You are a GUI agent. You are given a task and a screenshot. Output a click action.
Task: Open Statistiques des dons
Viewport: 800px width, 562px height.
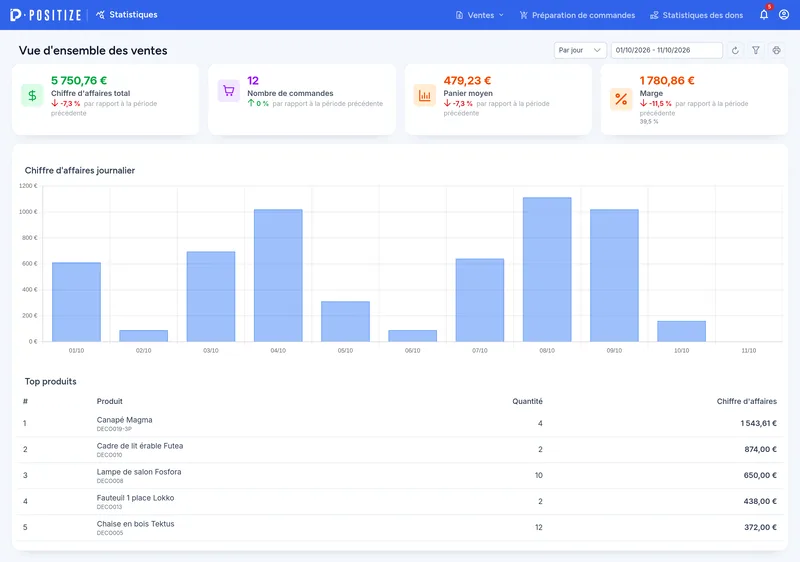coord(696,15)
